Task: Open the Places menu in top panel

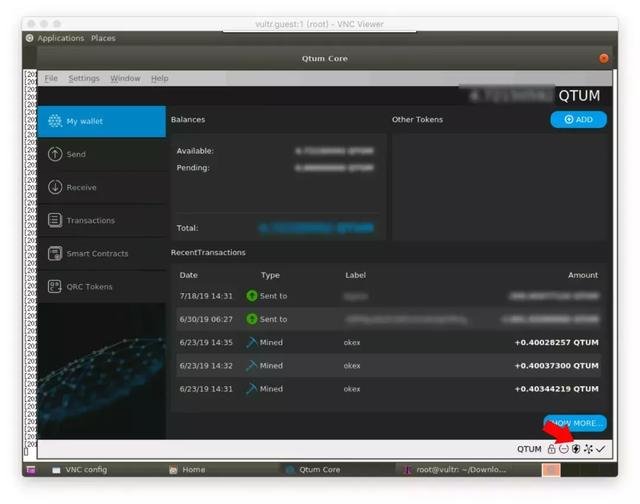Action: 103,38
